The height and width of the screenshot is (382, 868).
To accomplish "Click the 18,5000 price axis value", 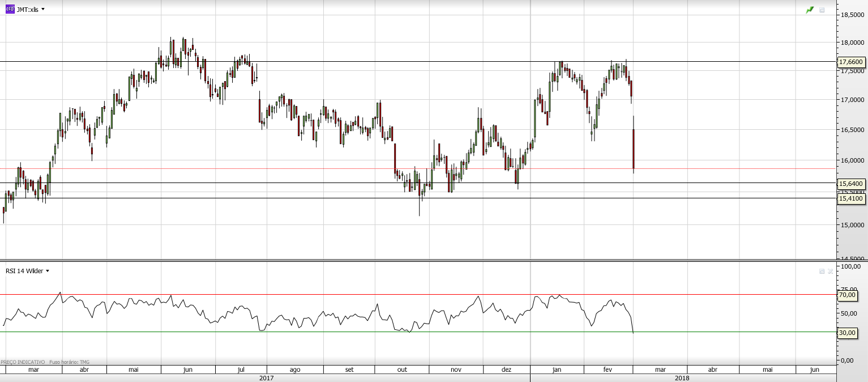I will (x=853, y=15).
